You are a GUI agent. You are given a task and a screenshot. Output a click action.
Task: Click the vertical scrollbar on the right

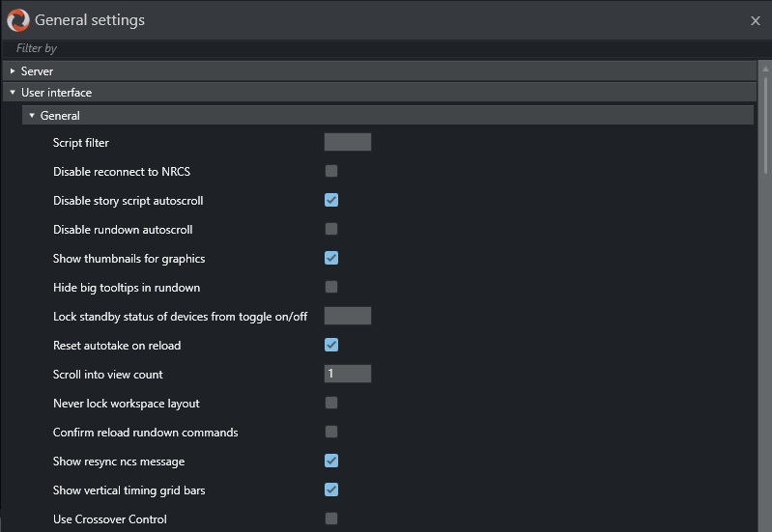tap(765, 126)
